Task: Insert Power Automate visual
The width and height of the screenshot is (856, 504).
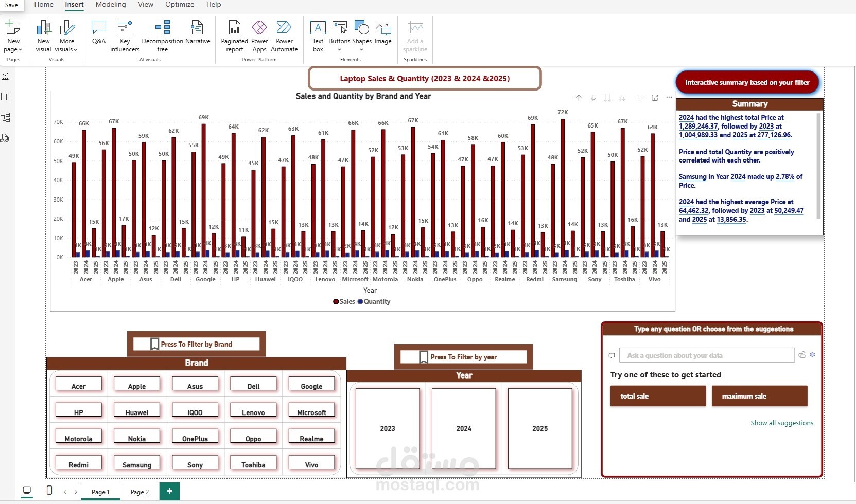Action: (x=284, y=36)
